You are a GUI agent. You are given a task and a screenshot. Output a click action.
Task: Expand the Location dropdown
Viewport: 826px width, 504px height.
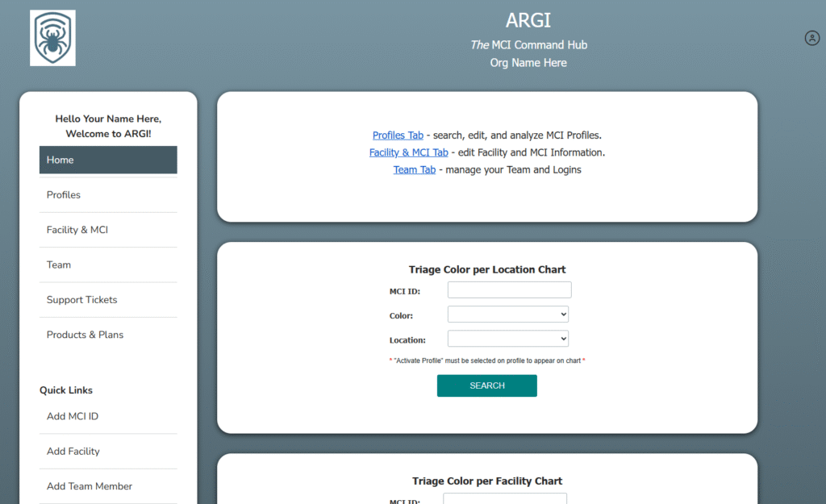coord(508,339)
